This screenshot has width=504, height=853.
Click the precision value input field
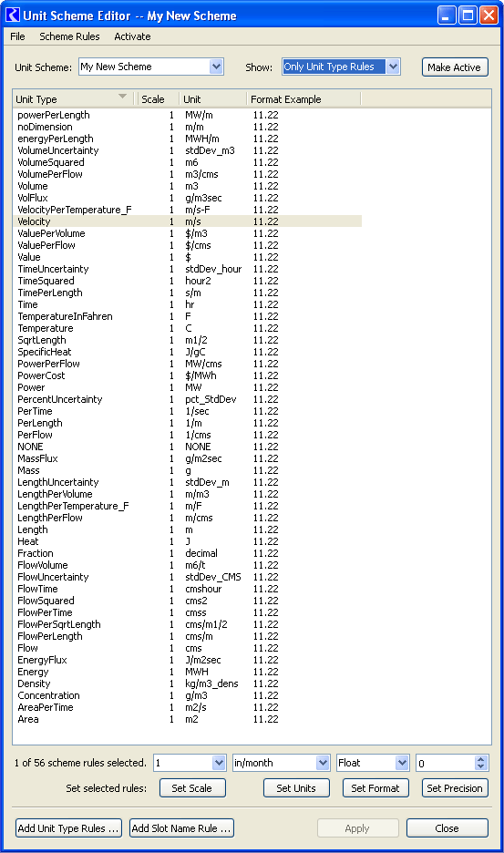point(446,764)
